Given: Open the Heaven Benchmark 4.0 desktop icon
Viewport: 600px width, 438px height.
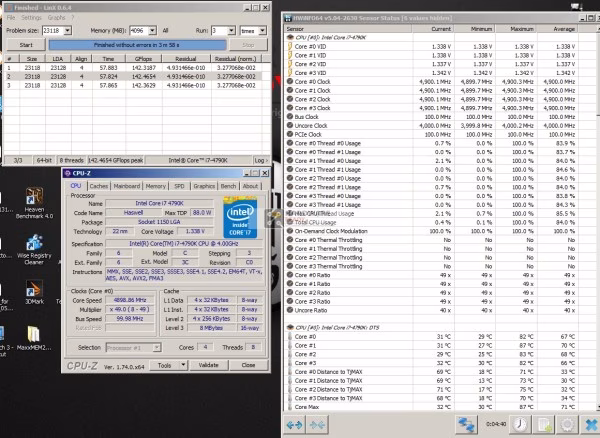Looking at the screenshot, I should (x=34, y=203).
